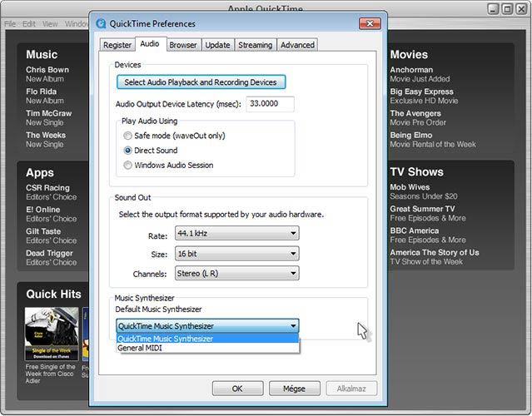Switch to the Advanced tab

297,45
